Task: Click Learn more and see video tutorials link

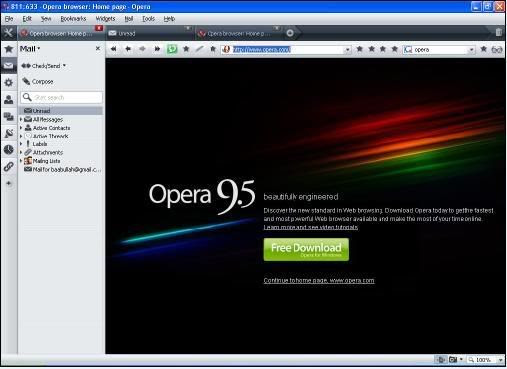Action: [311, 227]
